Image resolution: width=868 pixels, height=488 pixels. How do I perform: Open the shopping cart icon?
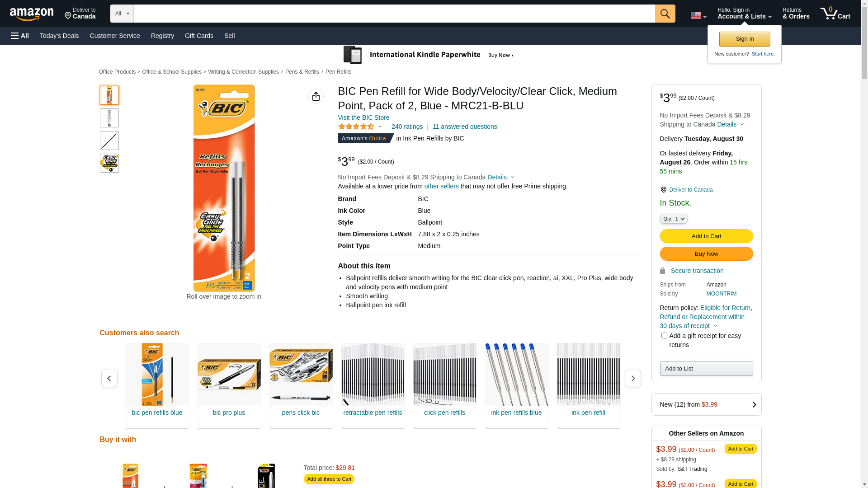835,14
